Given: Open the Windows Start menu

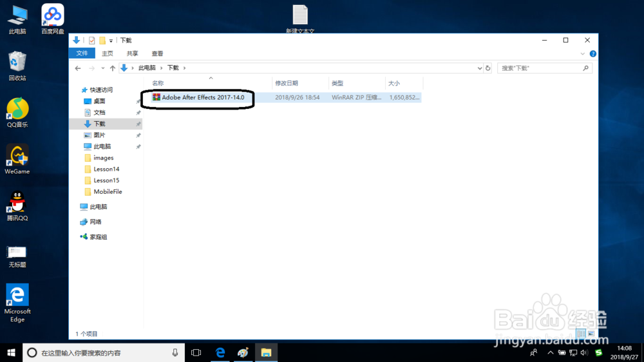Looking at the screenshot, I should [x=11, y=352].
